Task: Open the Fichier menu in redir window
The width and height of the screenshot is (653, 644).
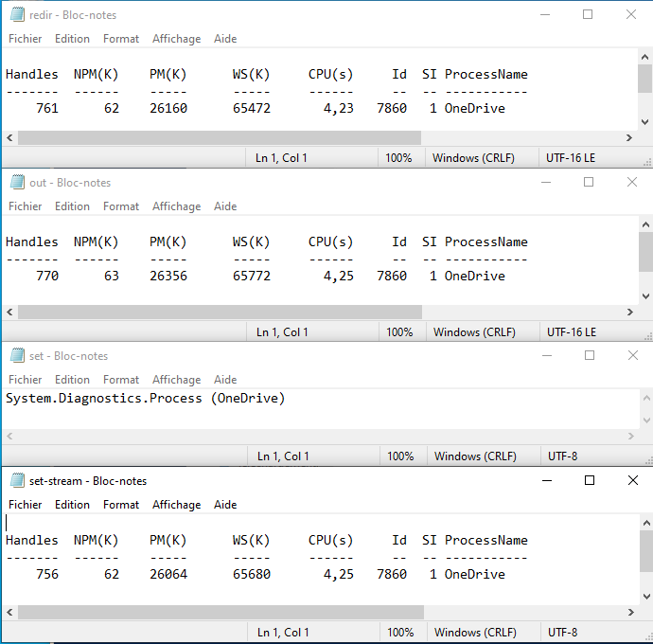Action: pyautogui.click(x=26, y=39)
